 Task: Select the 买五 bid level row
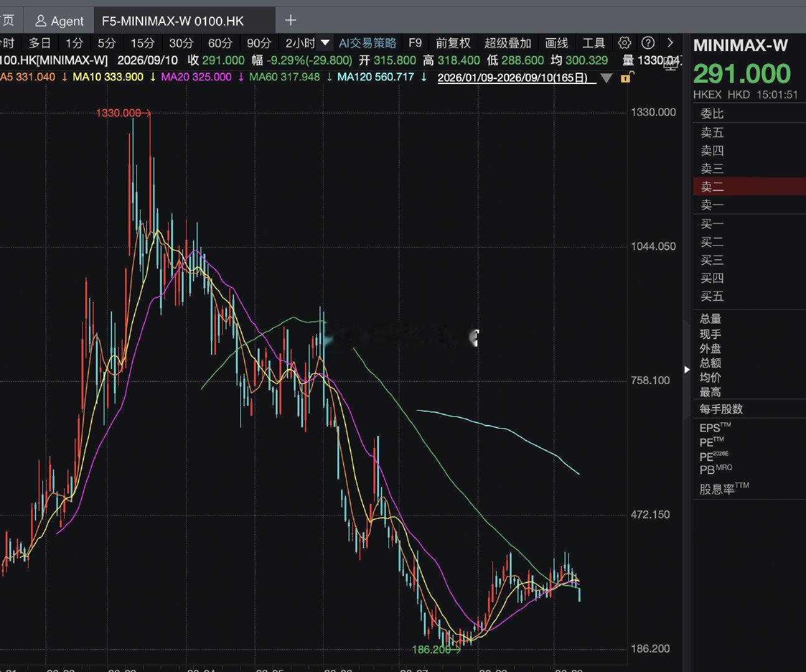pos(749,296)
